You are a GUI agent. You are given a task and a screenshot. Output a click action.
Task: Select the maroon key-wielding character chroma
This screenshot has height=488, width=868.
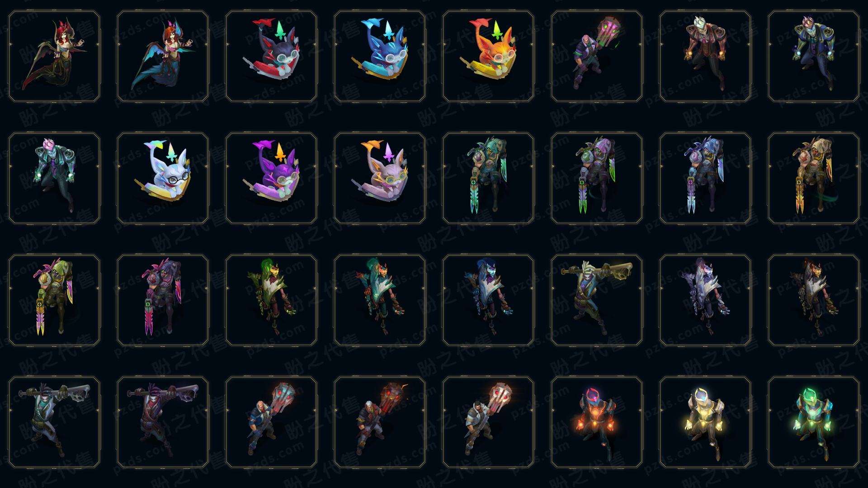[163, 422]
